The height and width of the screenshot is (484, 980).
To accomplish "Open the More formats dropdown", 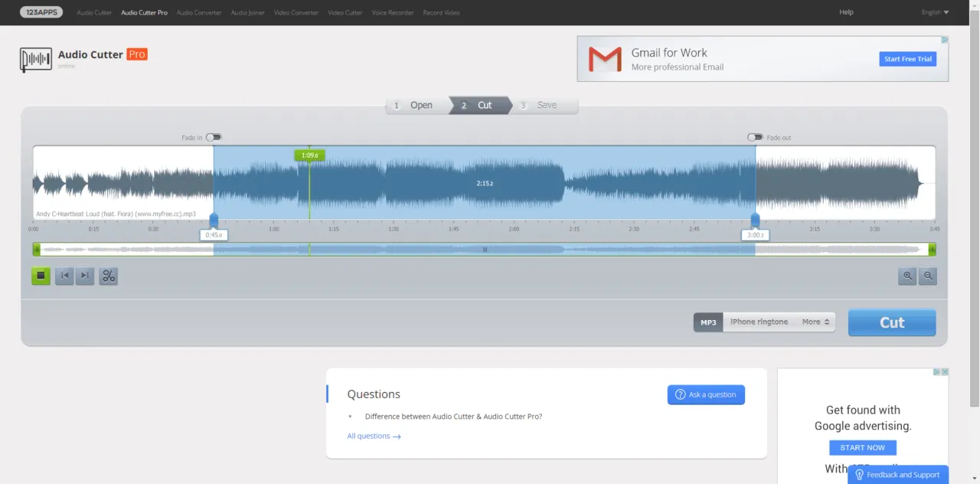I will [x=815, y=322].
